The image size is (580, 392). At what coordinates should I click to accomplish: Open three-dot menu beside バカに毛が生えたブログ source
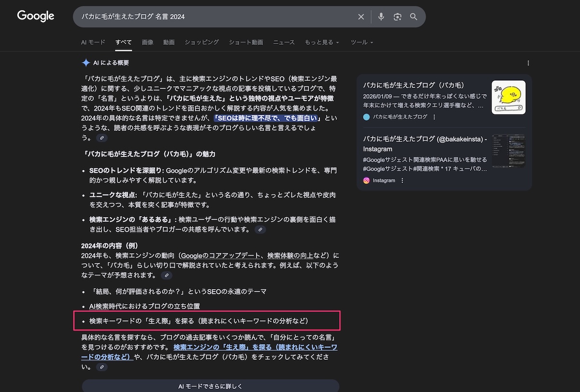434,117
